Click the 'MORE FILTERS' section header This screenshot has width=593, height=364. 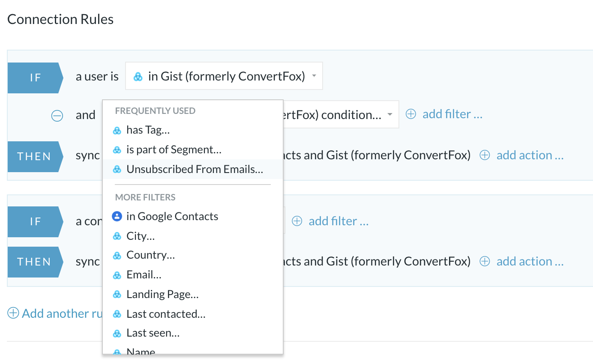(145, 197)
